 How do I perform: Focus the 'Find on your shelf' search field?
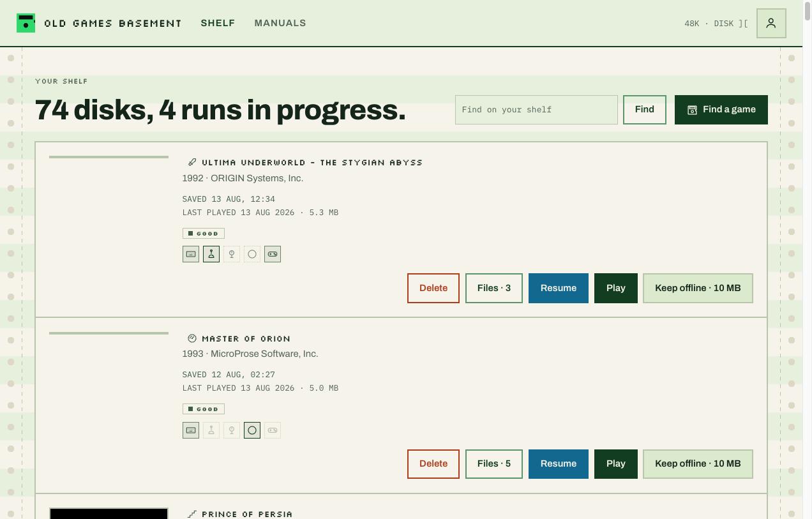(536, 110)
